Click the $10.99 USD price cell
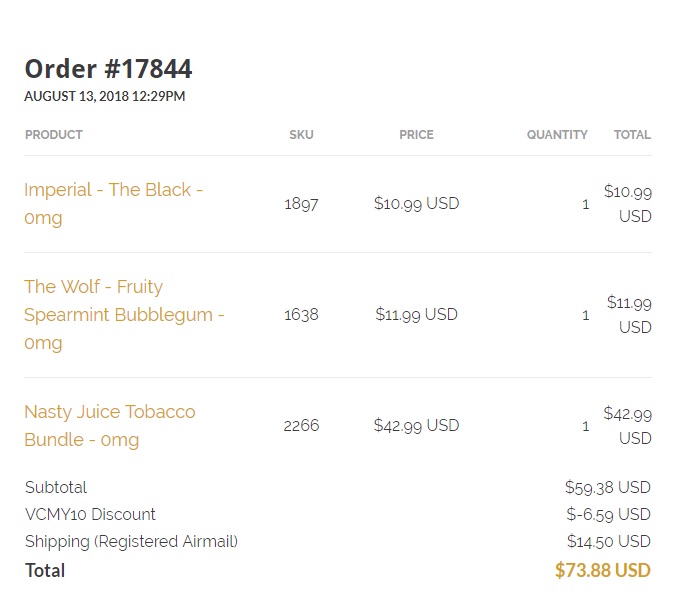This screenshot has height=615, width=677. tap(417, 203)
